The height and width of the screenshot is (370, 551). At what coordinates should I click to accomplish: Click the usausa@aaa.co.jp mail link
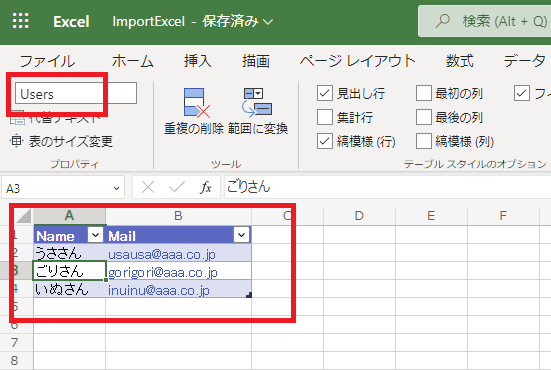point(162,254)
